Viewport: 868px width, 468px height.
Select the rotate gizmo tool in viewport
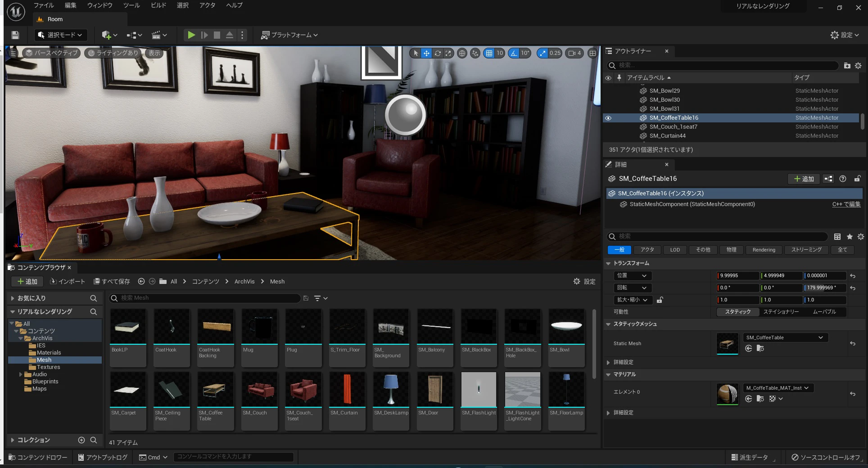[437, 53]
